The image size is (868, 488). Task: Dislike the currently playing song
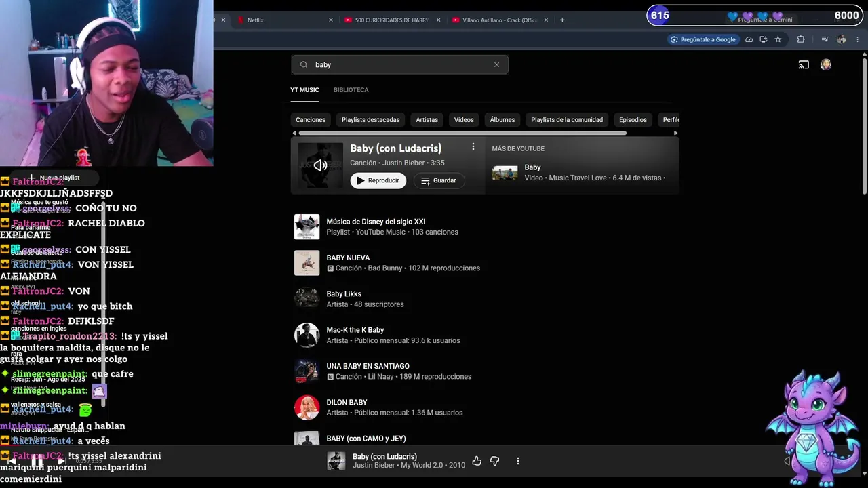pos(495,461)
